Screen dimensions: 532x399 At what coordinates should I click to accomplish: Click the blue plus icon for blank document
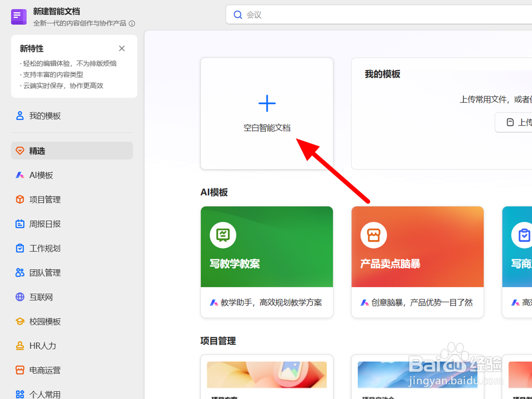click(x=267, y=103)
